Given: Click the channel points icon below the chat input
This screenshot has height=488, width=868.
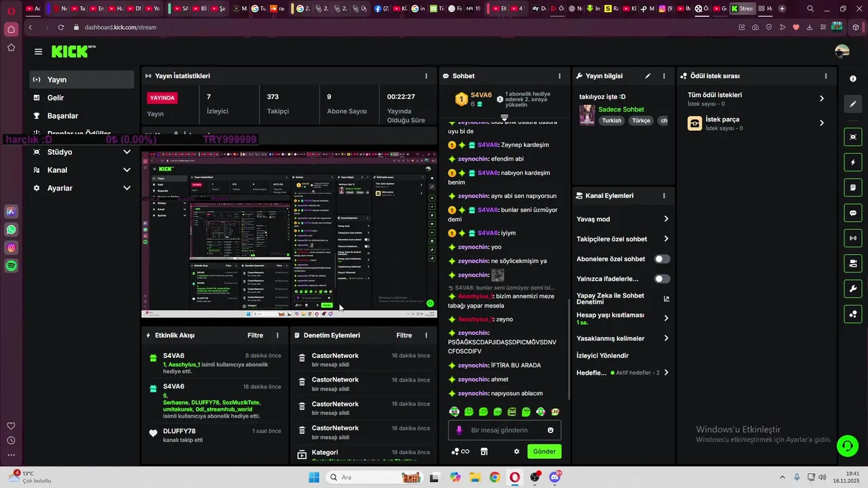Looking at the screenshot, I should 460,451.
